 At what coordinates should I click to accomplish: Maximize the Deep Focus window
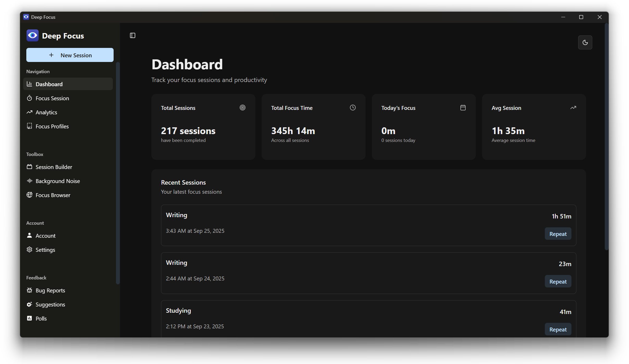point(581,17)
